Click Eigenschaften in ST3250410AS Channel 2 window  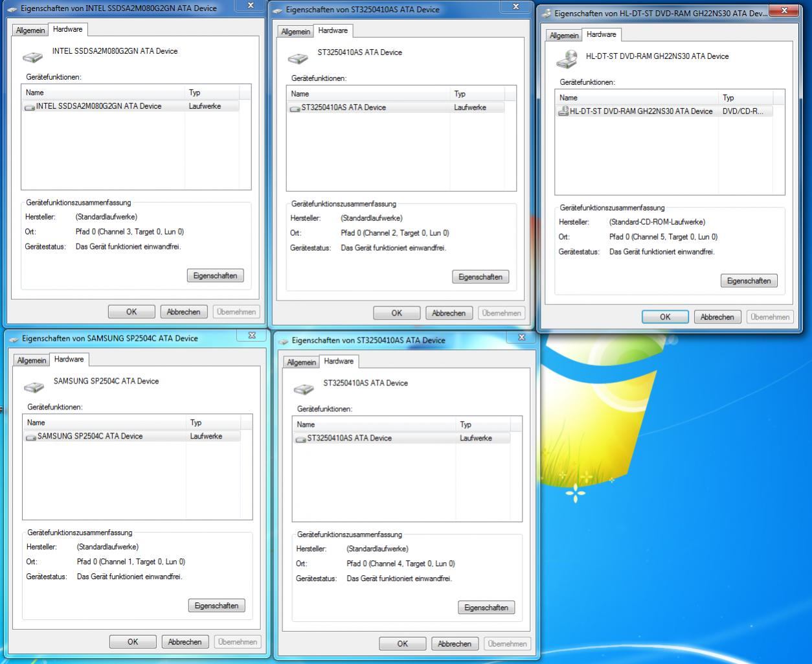tap(480, 277)
